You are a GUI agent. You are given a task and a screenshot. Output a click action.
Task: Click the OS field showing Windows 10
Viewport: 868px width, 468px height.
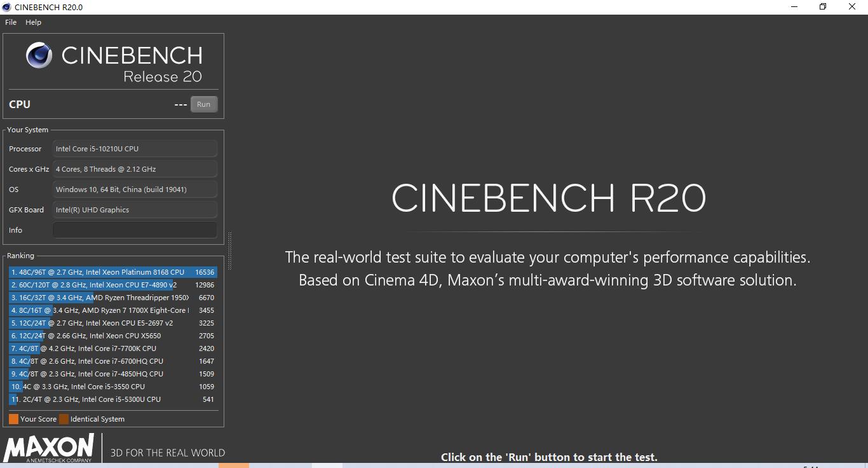(x=135, y=189)
